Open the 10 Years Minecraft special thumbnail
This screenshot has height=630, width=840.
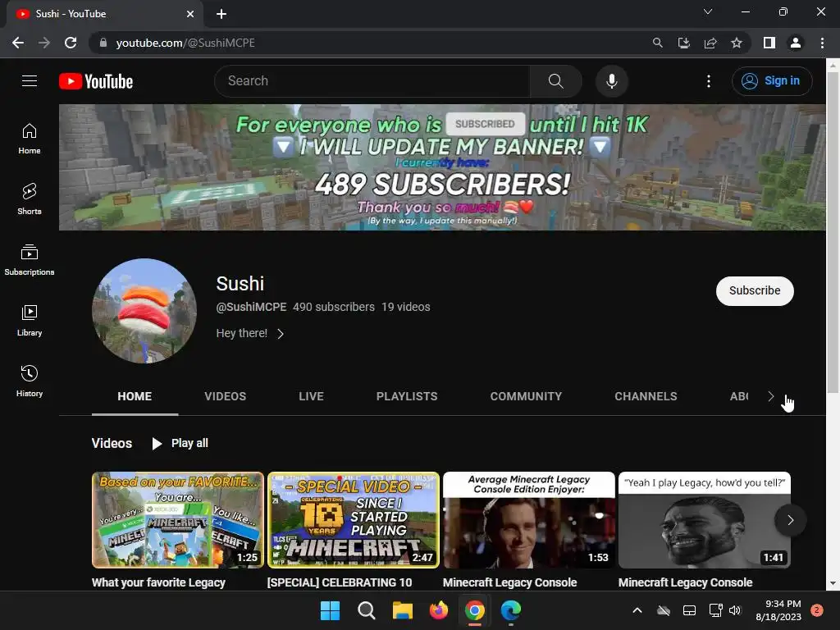pos(353,519)
